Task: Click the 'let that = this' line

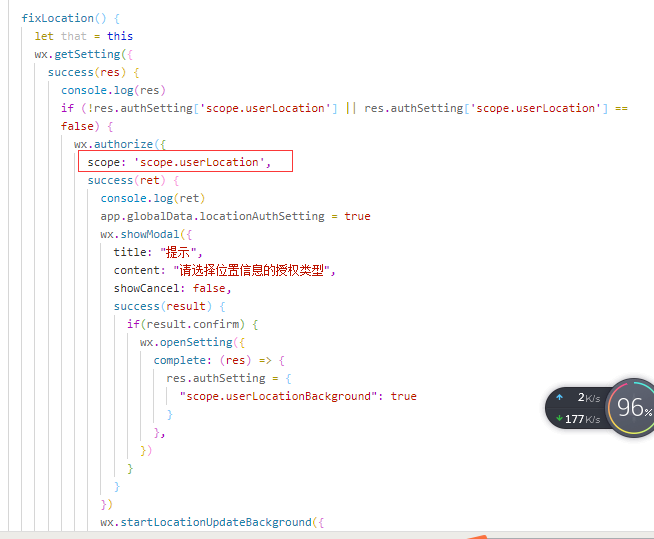Action: (83, 36)
